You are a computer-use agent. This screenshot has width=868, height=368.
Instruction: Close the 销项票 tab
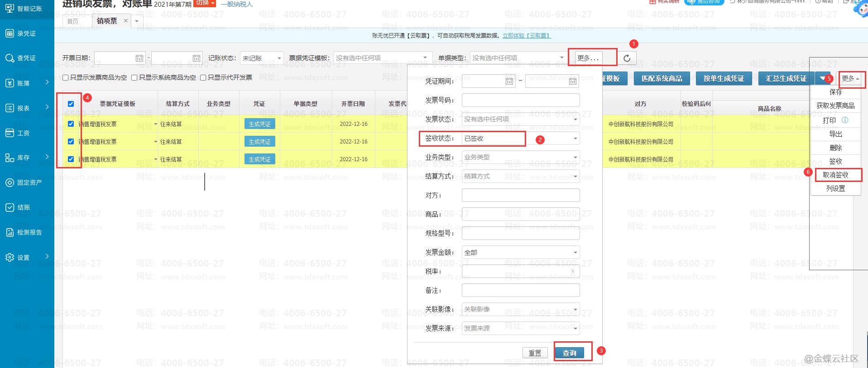[126, 21]
